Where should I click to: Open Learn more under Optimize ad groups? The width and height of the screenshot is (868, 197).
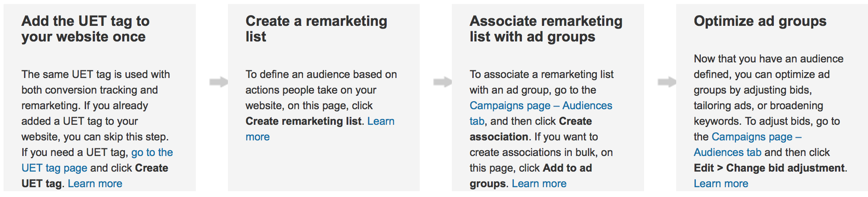(721, 184)
